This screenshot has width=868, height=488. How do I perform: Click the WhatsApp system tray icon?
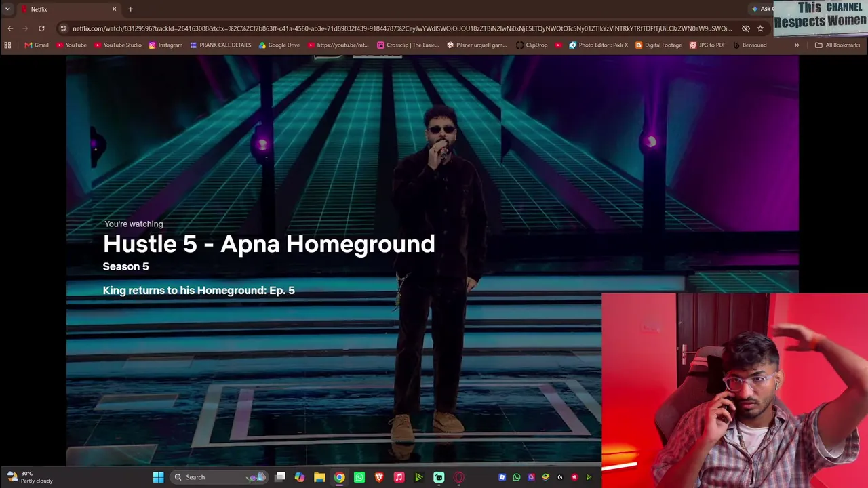[x=517, y=477]
